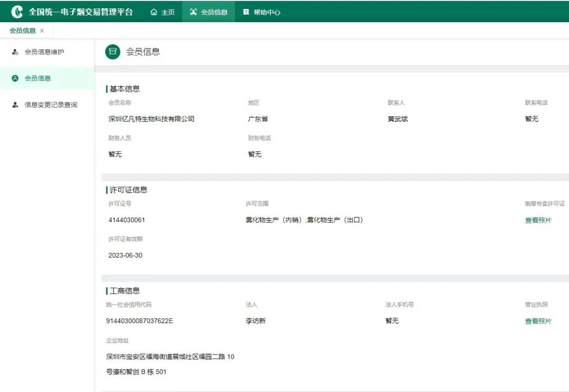Click the 许可范围 field label
This screenshot has height=392, width=569.
point(257,203)
